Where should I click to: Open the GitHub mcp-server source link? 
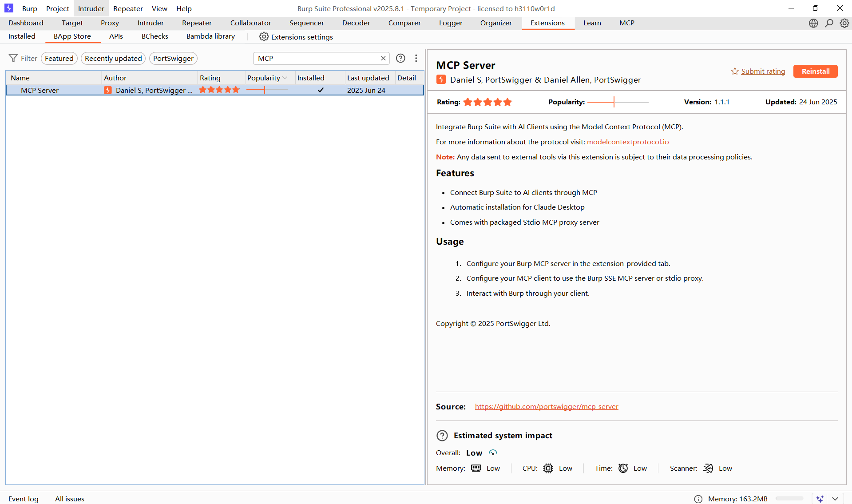[546, 406]
